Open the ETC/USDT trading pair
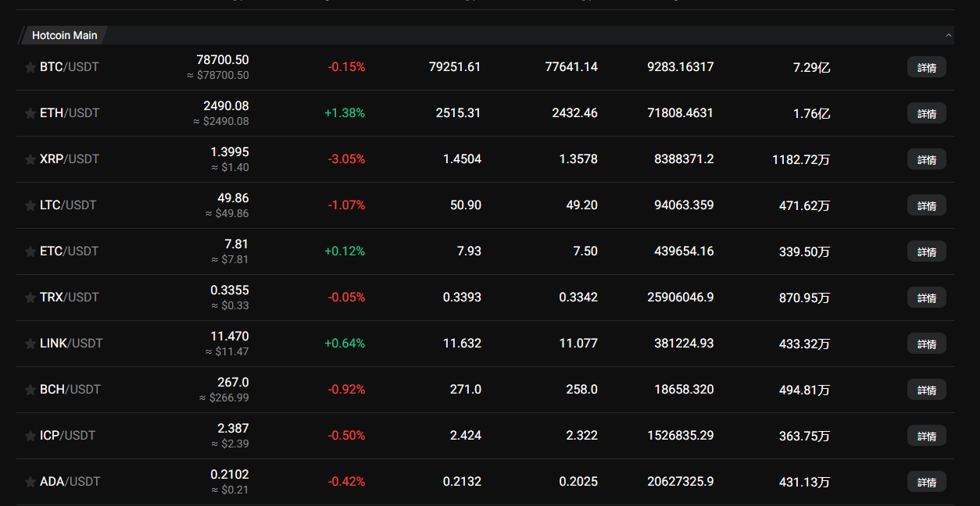980x506 pixels. (x=70, y=251)
